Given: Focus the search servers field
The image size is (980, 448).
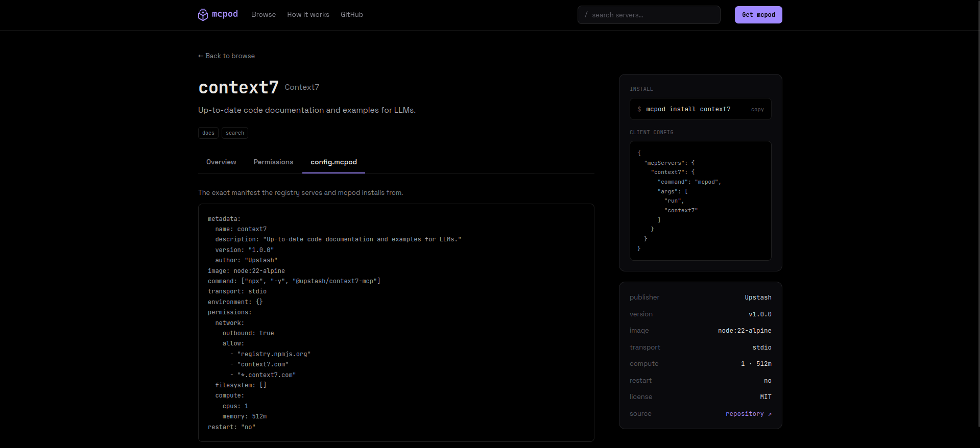Looking at the screenshot, I should (x=649, y=15).
